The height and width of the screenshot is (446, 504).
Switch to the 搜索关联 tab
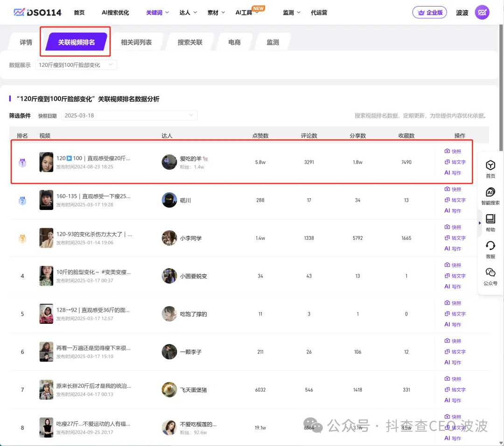pyautogui.click(x=190, y=42)
